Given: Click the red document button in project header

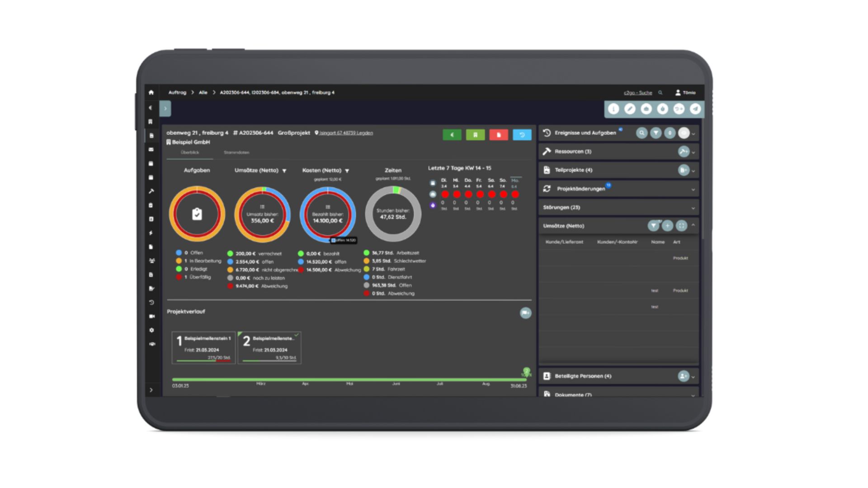Looking at the screenshot, I should [499, 135].
